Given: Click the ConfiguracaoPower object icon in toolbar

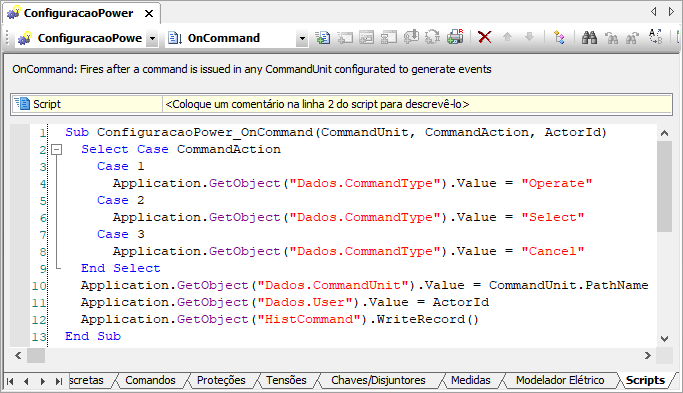Looking at the screenshot, I should (x=24, y=38).
